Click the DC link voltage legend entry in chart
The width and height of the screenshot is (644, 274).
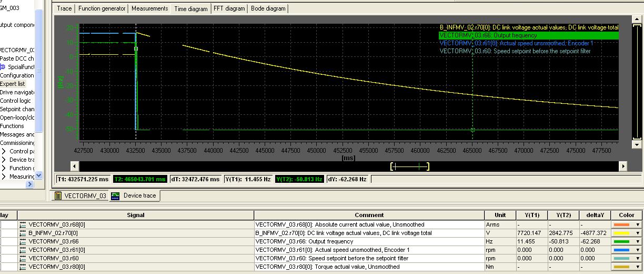(528, 27)
